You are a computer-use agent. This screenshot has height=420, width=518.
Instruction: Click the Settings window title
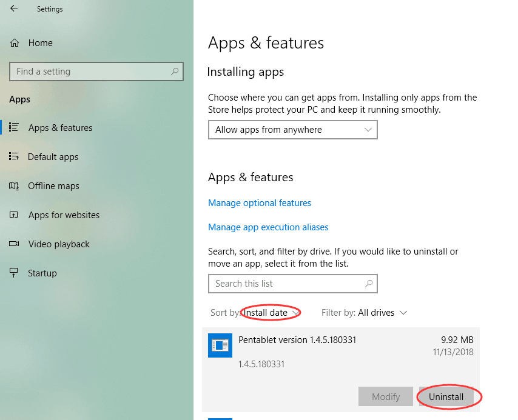point(50,9)
